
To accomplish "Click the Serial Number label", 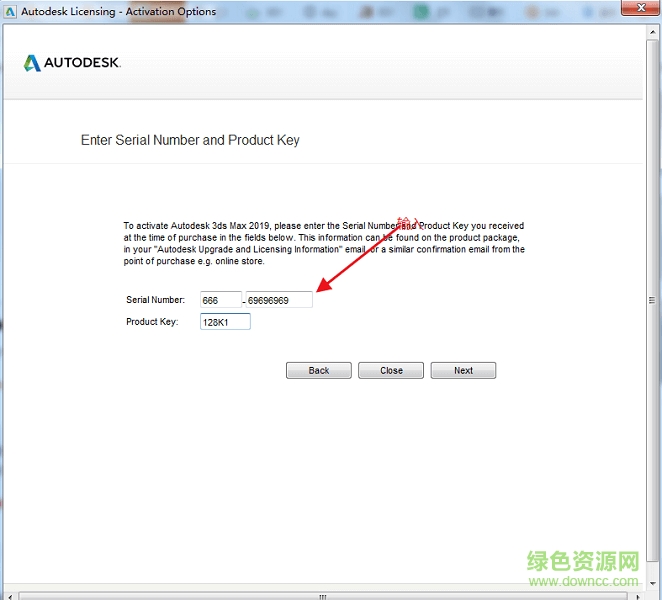I will (155, 300).
